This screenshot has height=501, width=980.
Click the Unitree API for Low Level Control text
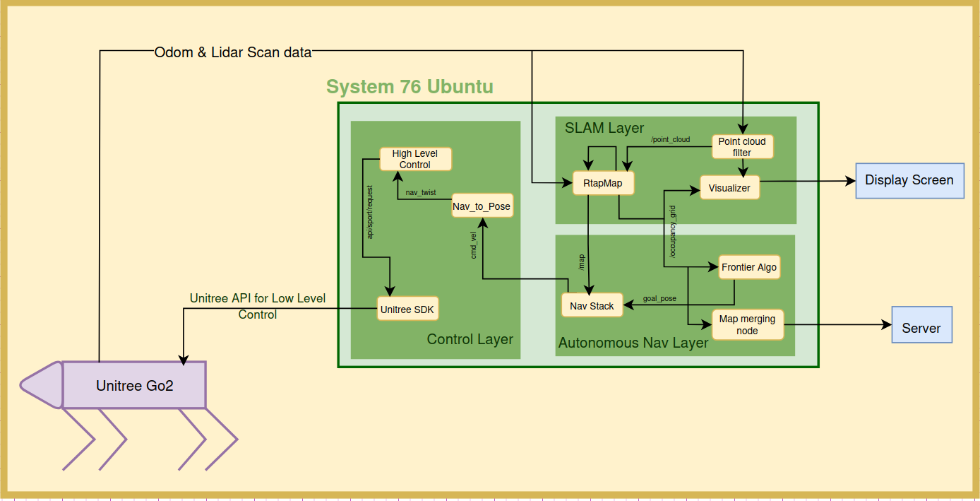coord(258,306)
